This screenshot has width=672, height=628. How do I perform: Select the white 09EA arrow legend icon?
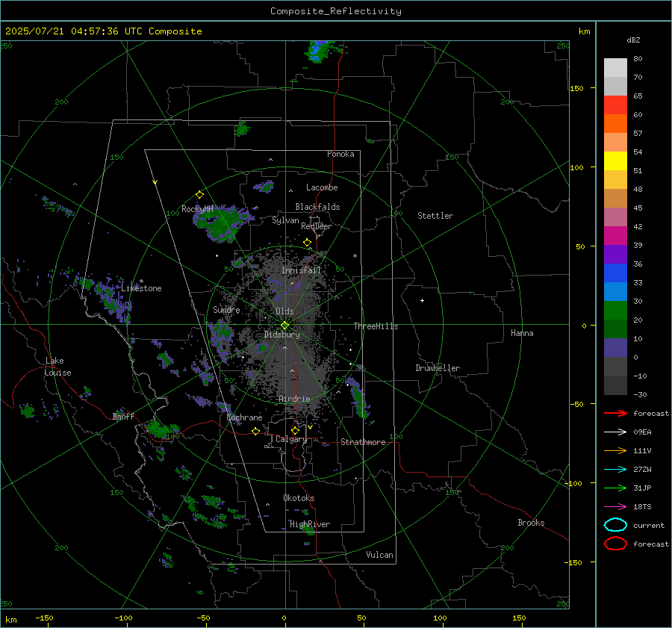(x=615, y=432)
